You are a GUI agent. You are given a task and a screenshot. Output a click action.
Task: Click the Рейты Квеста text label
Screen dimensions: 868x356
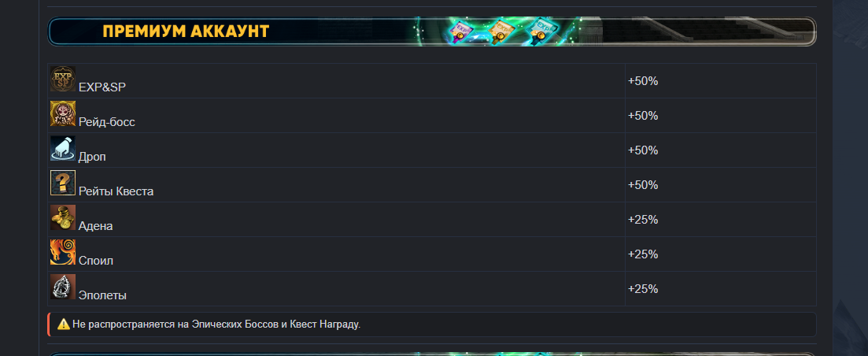116,191
